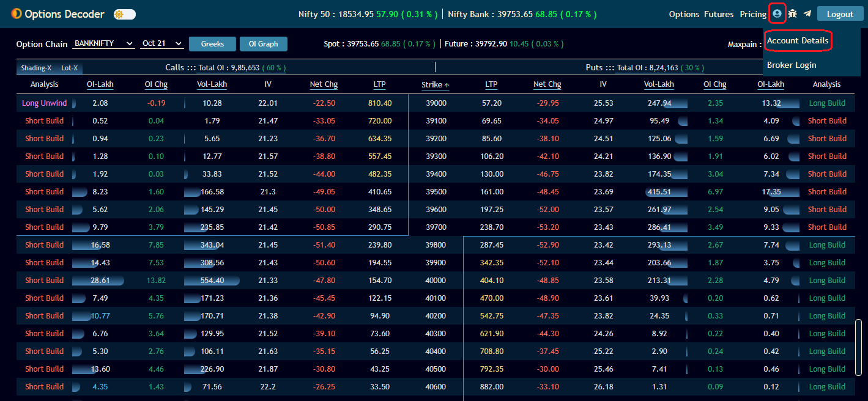Select Broker Login menu entry
The image size is (868, 401).
pyautogui.click(x=792, y=65)
